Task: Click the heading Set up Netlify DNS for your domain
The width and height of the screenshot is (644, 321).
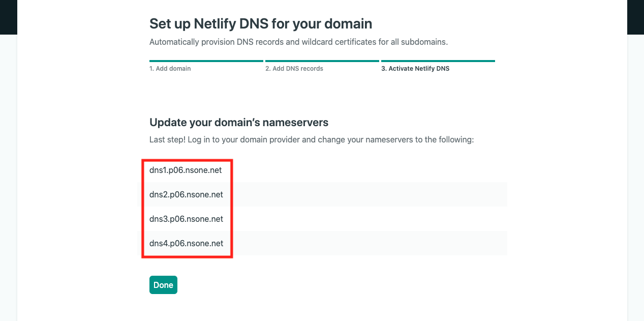Action: point(261,23)
